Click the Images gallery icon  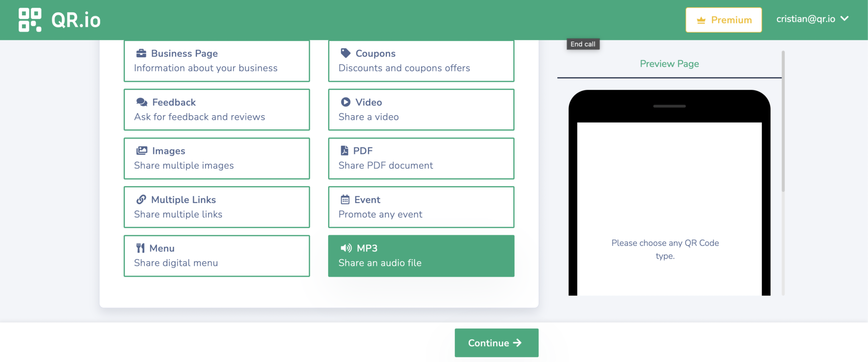click(x=142, y=151)
